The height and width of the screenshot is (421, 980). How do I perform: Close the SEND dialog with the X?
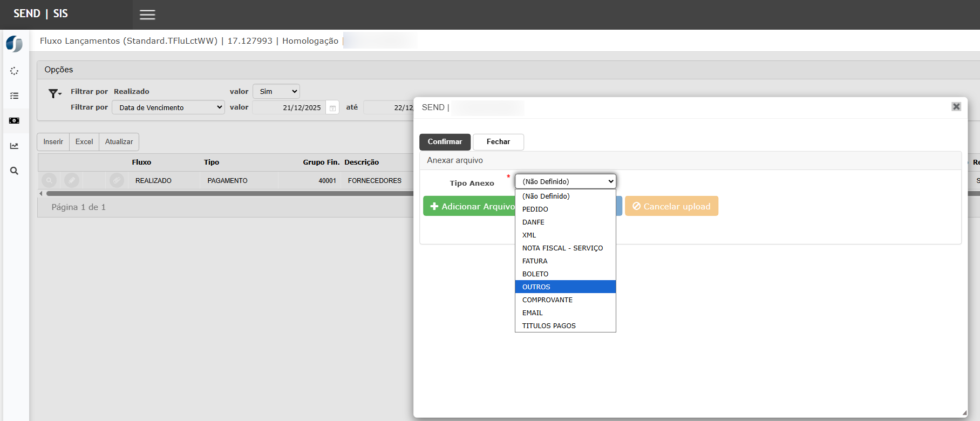[x=956, y=107]
